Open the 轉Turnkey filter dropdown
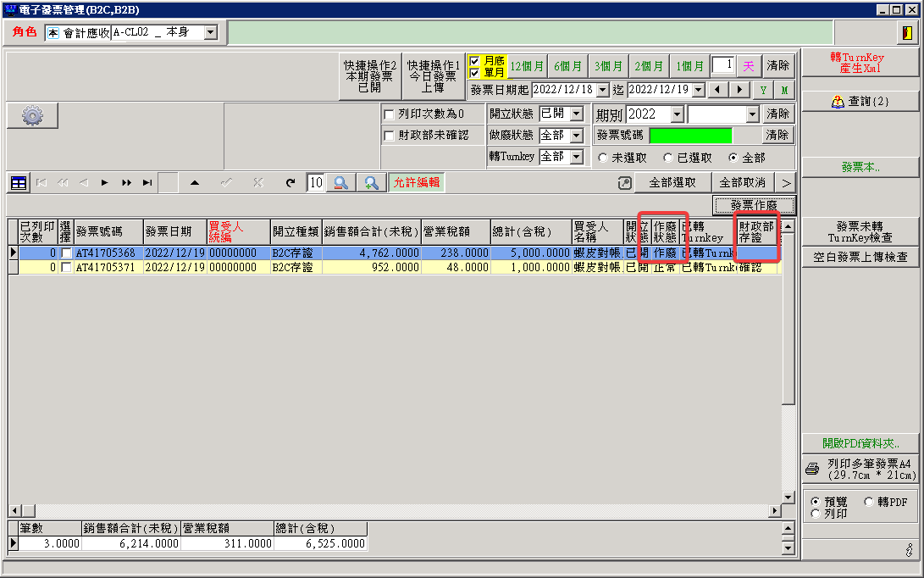The width and height of the screenshot is (924, 578). (x=577, y=157)
